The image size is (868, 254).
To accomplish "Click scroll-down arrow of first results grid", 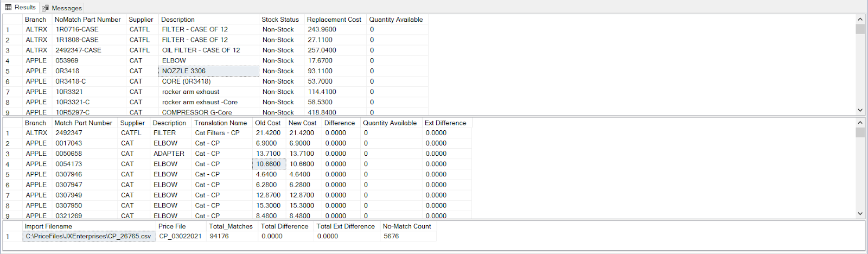I will click(x=860, y=110).
